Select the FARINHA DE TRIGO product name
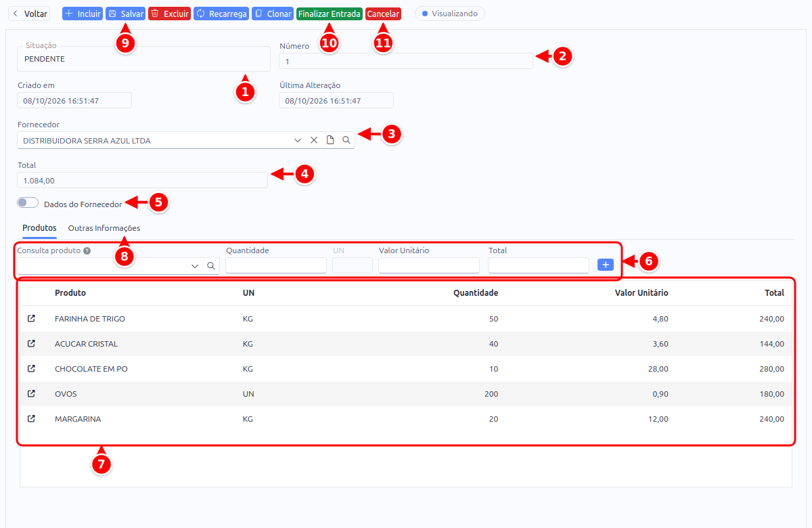812x528 pixels. (x=90, y=318)
